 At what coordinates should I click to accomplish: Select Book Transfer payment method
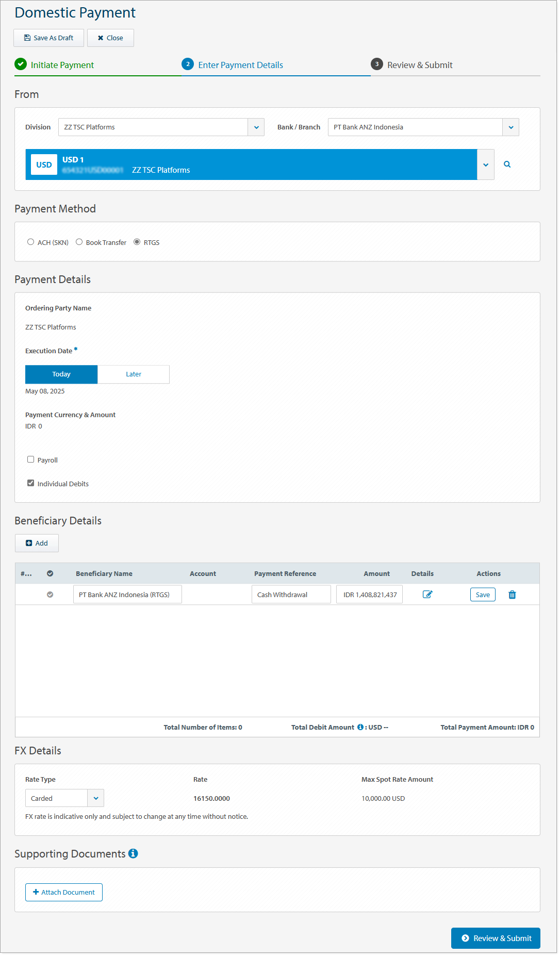tap(79, 242)
